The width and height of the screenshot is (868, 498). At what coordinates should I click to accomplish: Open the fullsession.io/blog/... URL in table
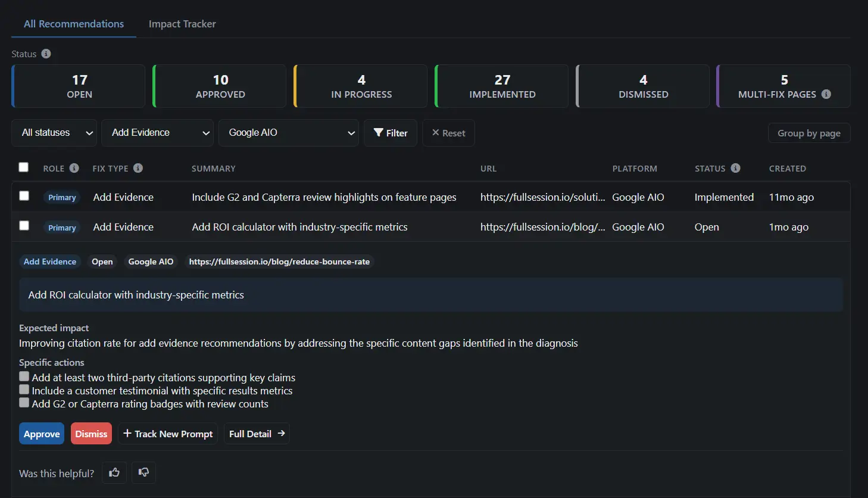pyautogui.click(x=543, y=227)
